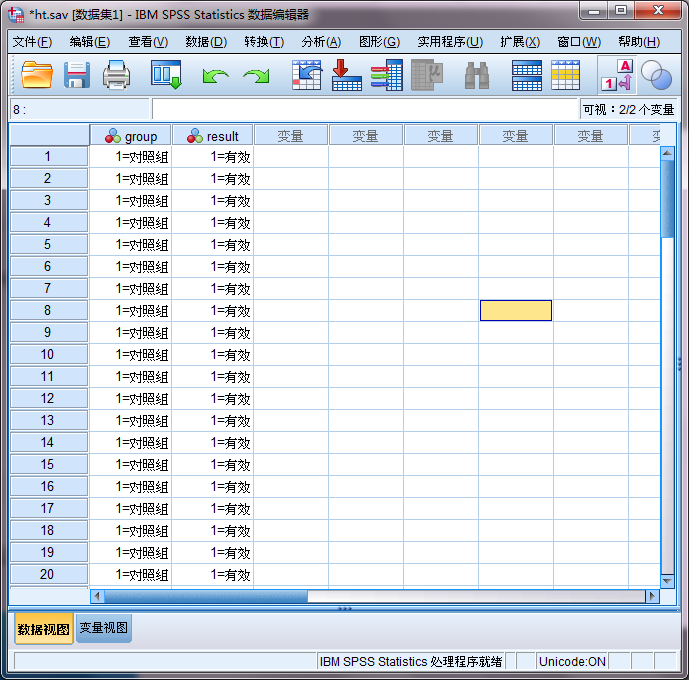Click the Run descriptive statistics icon
The width and height of the screenshot is (689, 680).
[427, 75]
